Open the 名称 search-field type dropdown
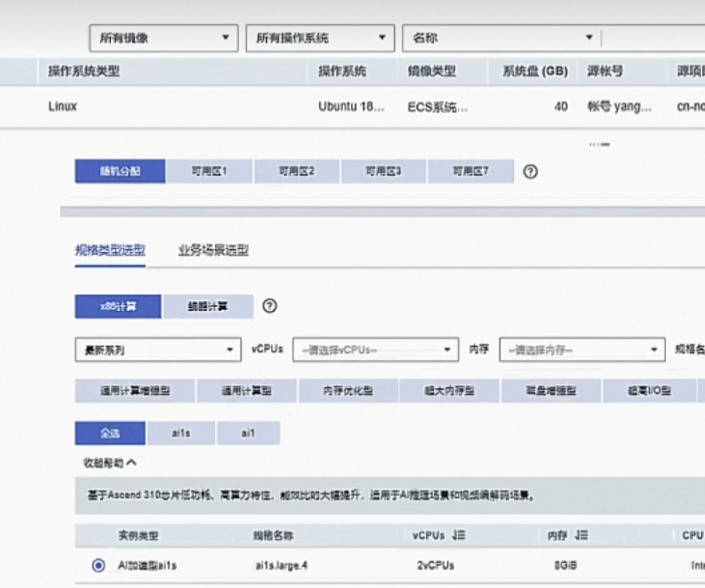Image resolution: width=705 pixels, height=588 pixels. tap(502, 38)
